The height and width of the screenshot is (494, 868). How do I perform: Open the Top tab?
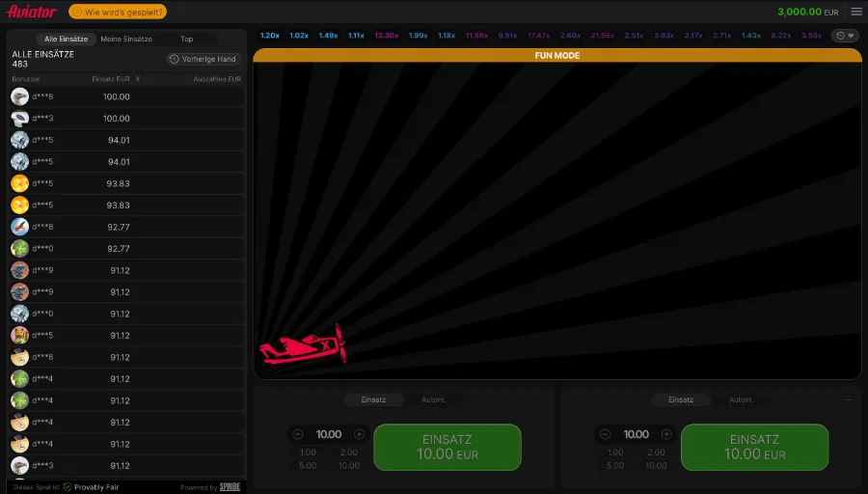coord(186,39)
